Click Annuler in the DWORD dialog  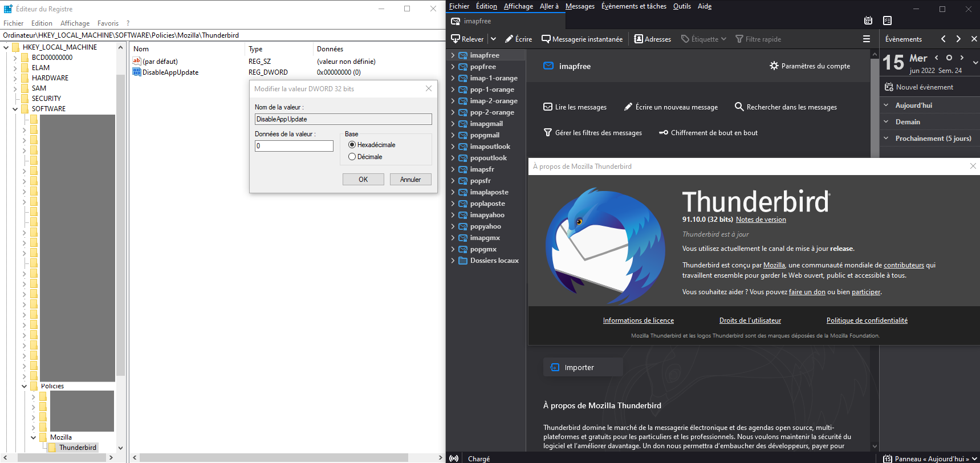pyautogui.click(x=410, y=180)
